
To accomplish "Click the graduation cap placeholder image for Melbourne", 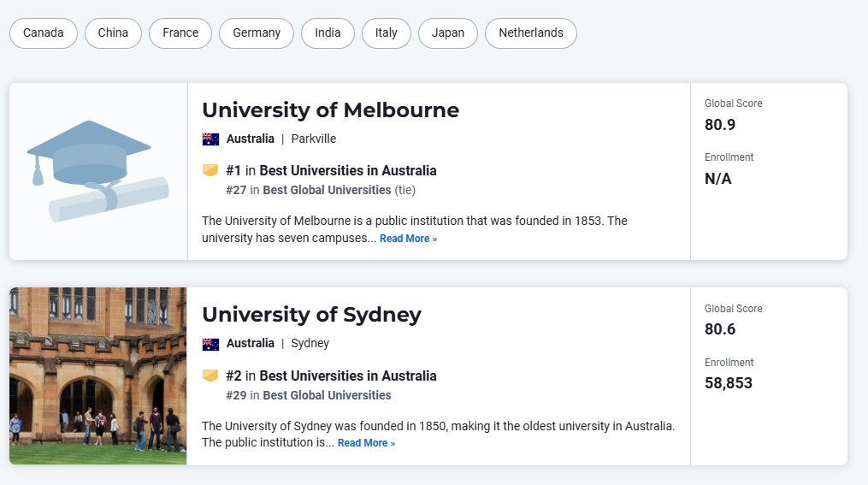I will click(x=98, y=171).
